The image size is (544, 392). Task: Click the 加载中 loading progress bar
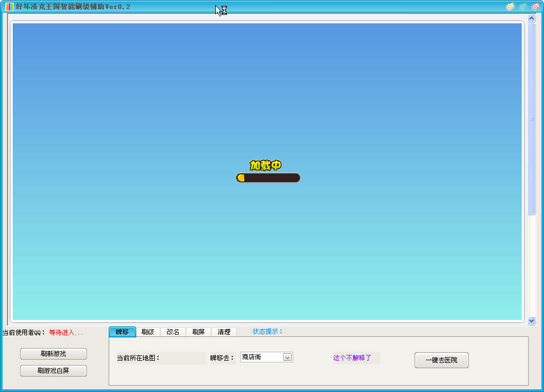click(x=268, y=178)
